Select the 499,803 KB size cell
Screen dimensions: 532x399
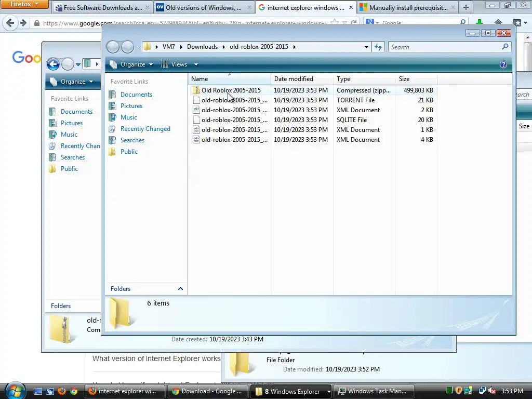pos(418,90)
